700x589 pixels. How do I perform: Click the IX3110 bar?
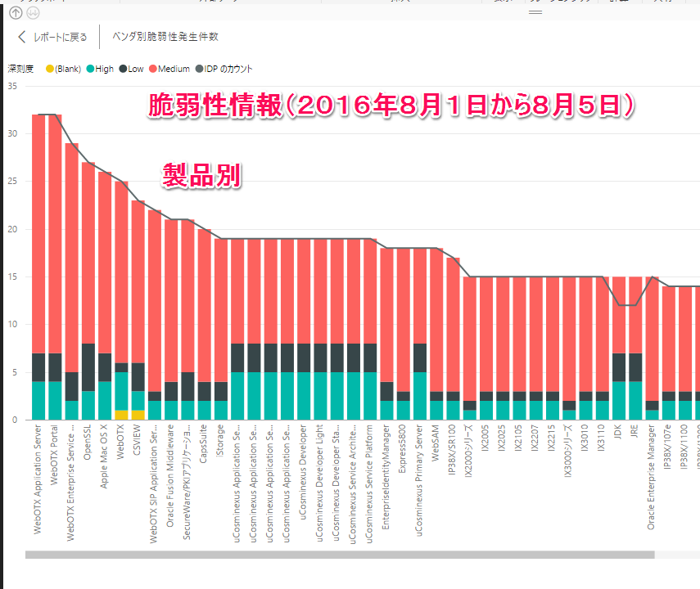click(x=603, y=348)
